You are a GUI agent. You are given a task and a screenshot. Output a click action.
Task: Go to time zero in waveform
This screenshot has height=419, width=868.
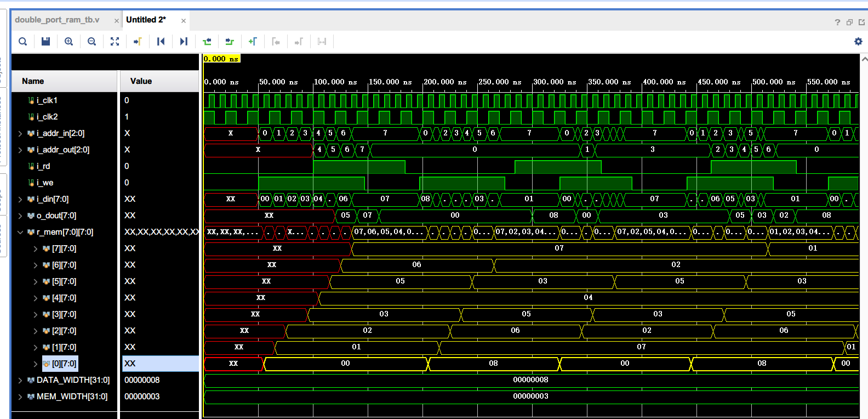coord(161,42)
